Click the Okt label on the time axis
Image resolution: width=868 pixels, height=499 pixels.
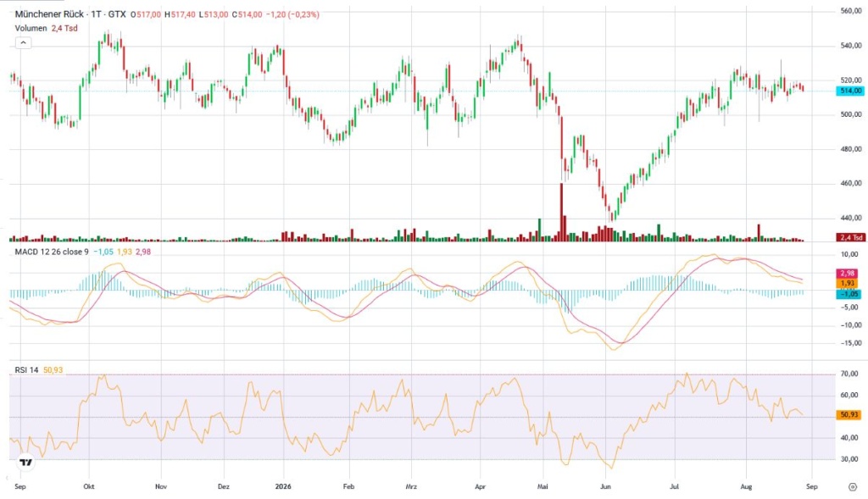[x=88, y=487]
